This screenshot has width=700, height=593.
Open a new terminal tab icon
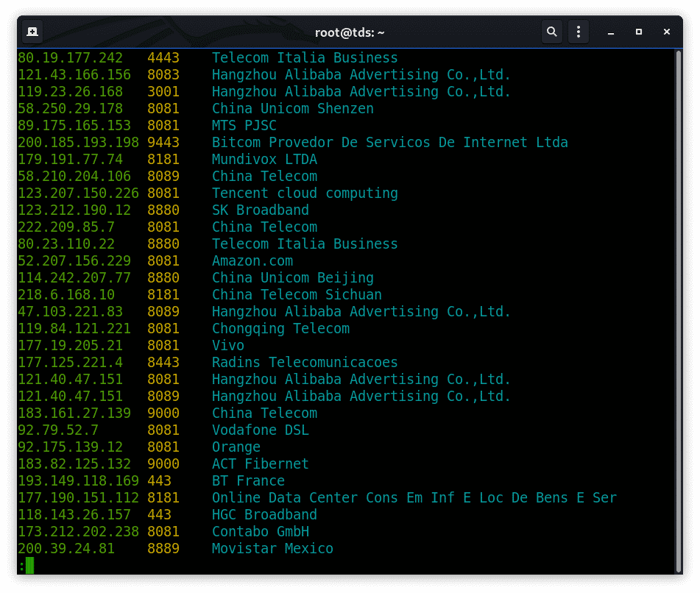32,32
